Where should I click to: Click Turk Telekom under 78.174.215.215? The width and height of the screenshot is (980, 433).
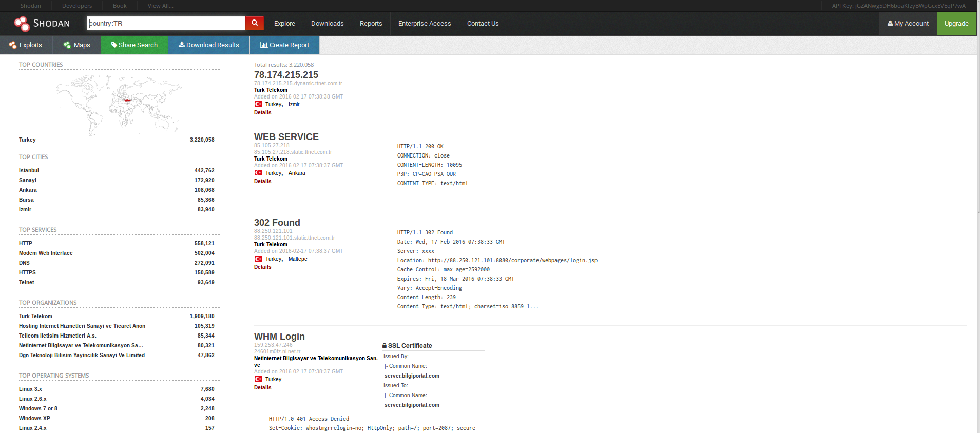pos(271,90)
